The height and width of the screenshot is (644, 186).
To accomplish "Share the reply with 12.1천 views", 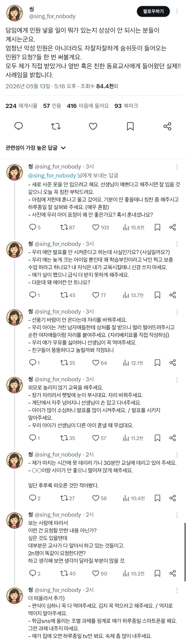I will coord(173,363).
